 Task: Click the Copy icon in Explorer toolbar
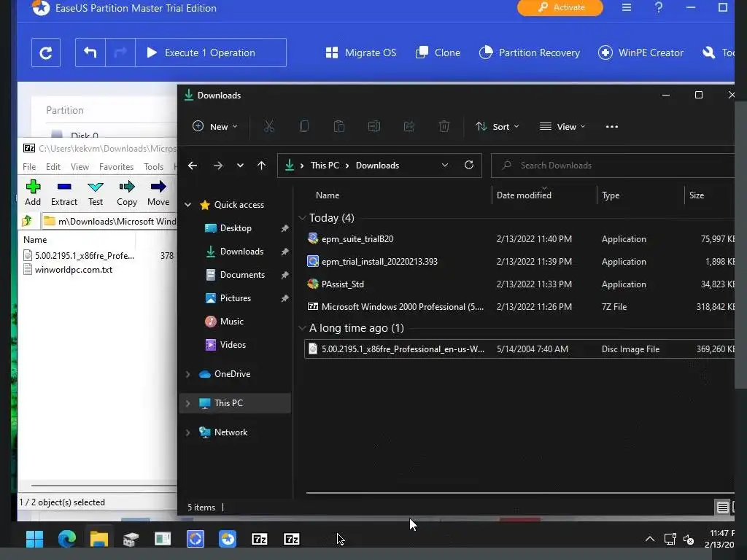click(304, 127)
